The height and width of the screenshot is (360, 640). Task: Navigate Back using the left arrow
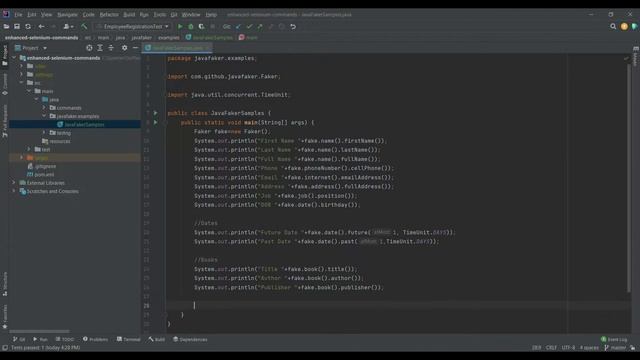click(41, 27)
